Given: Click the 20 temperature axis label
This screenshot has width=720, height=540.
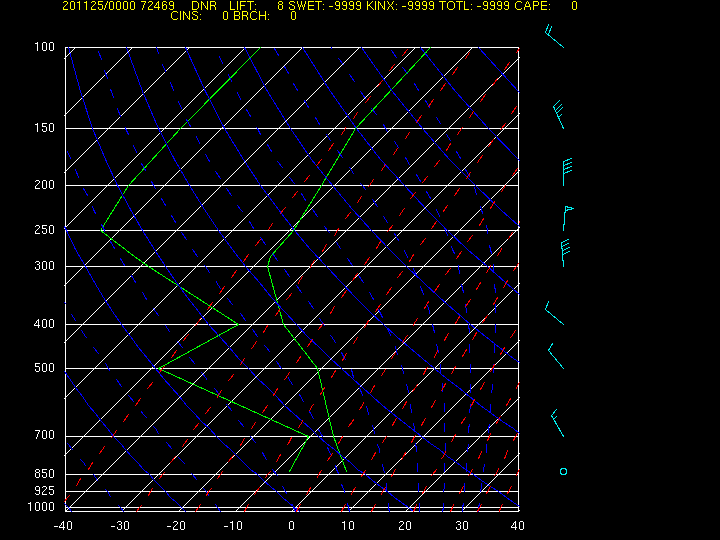Looking at the screenshot, I should (x=405, y=526).
